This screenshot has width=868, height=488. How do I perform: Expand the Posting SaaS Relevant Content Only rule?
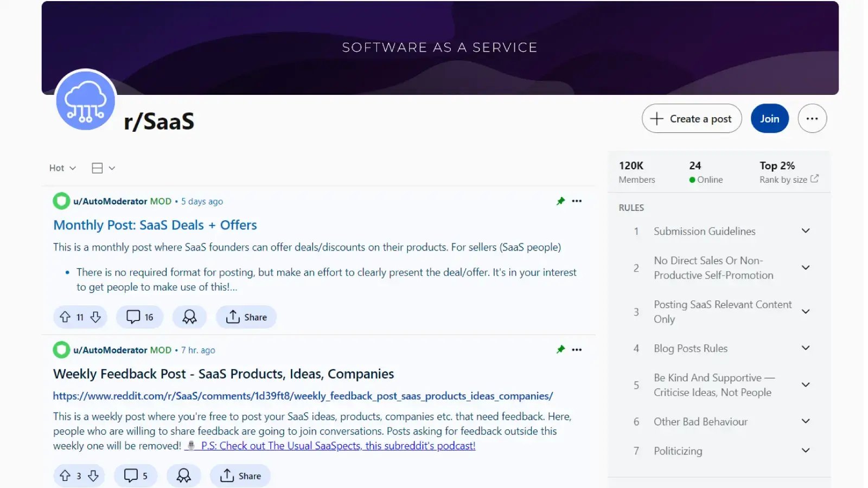806,312
